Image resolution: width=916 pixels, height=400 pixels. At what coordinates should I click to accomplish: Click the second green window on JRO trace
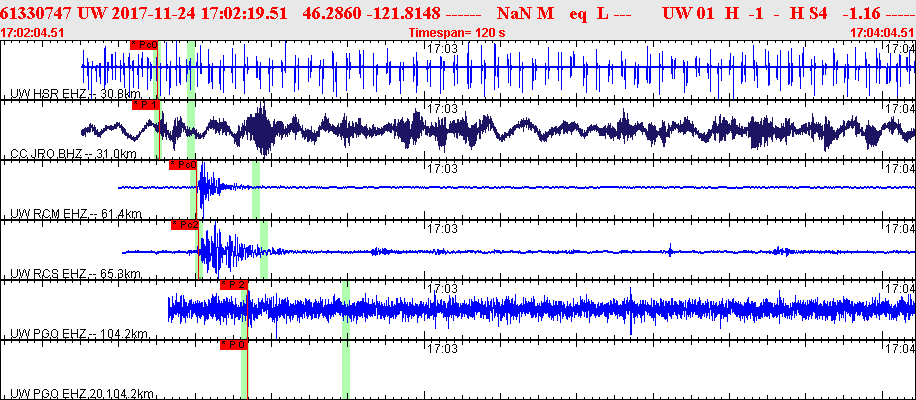[x=191, y=130]
